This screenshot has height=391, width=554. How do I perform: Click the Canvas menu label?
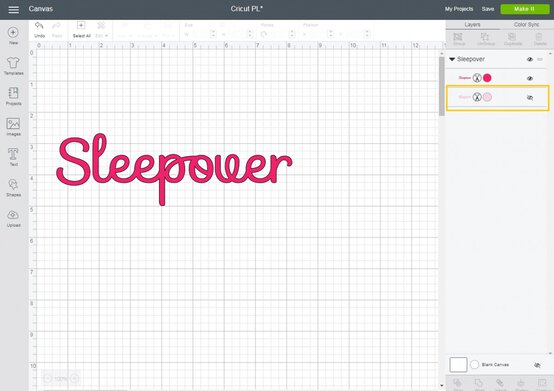41,9
